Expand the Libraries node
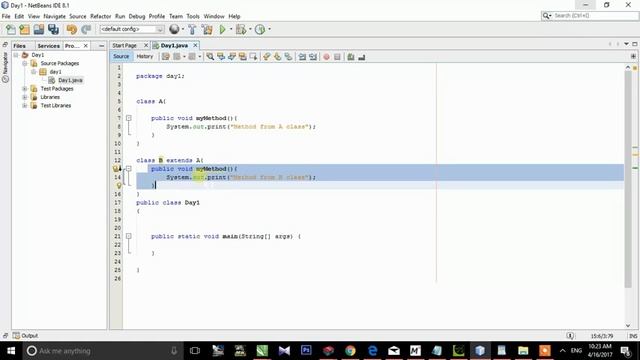Screen dimensions: 640x360 (25, 97)
